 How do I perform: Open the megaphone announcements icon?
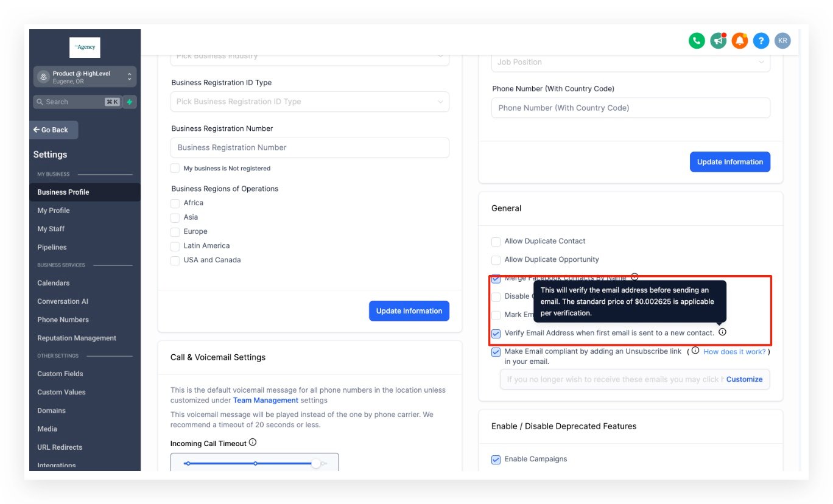coord(718,41)
